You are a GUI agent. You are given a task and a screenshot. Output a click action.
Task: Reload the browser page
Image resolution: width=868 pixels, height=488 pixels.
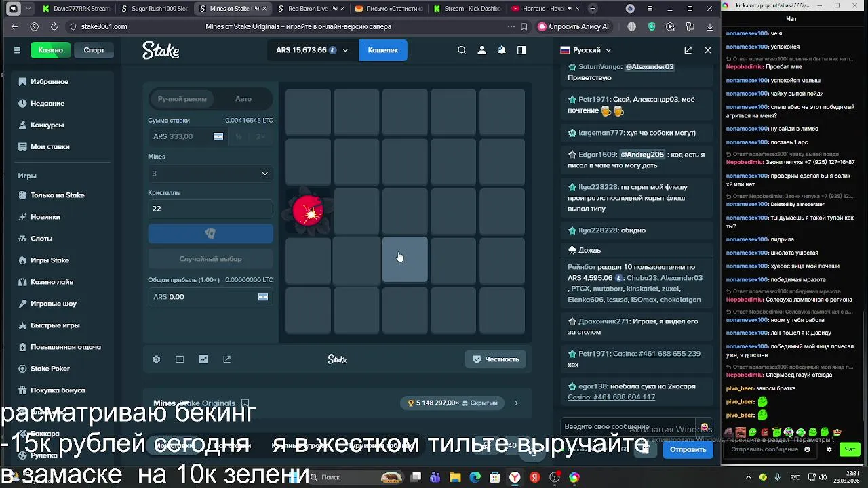[54, 26]
